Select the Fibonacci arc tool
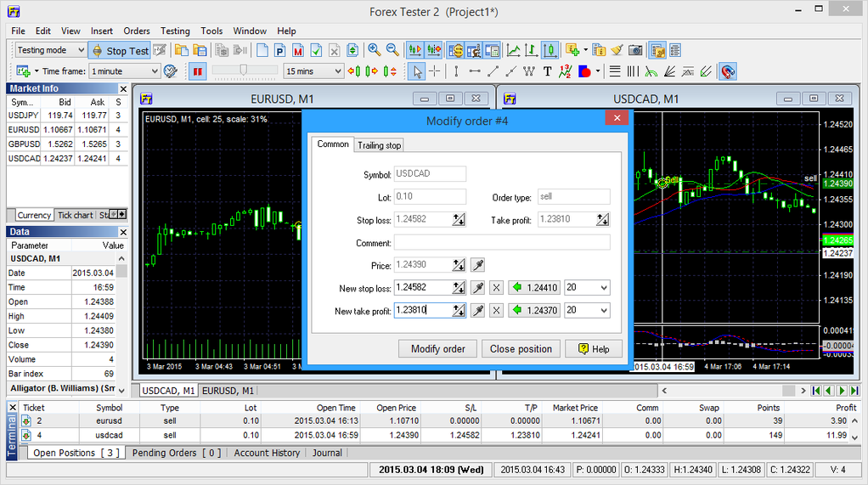Viewport: 868px width, 485px height. pos(651,70)
